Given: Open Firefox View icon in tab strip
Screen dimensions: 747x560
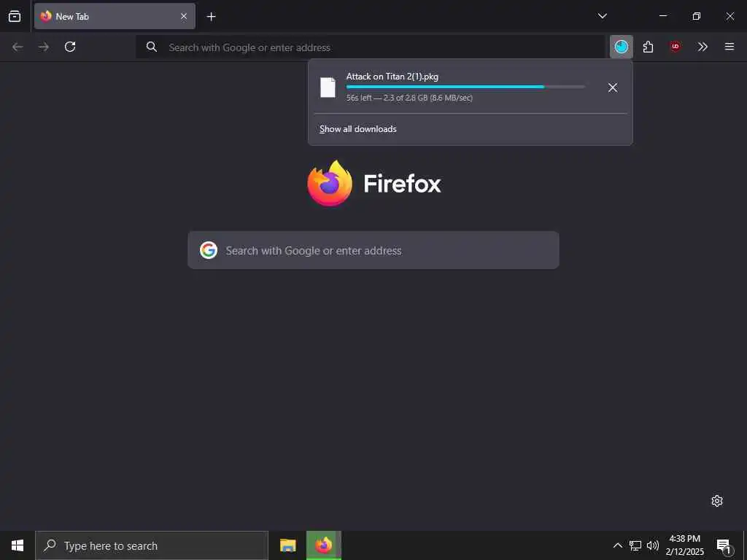Looking at the screenshot, I should click(15, 16).
